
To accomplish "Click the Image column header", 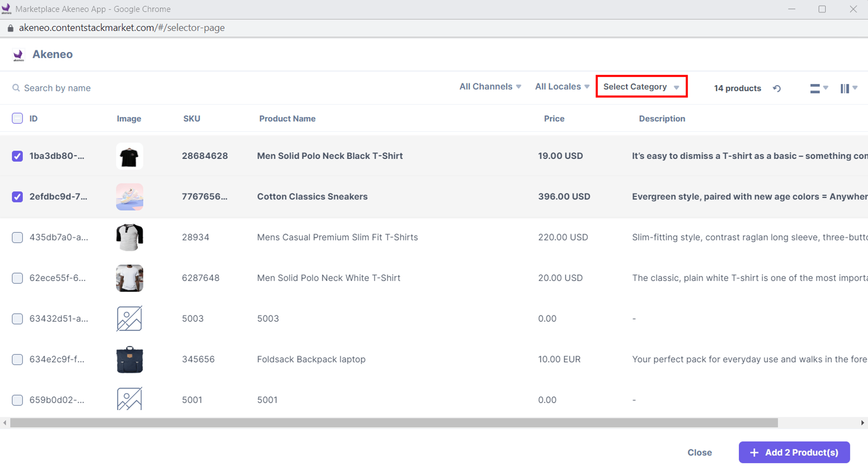I will point(129,119).
